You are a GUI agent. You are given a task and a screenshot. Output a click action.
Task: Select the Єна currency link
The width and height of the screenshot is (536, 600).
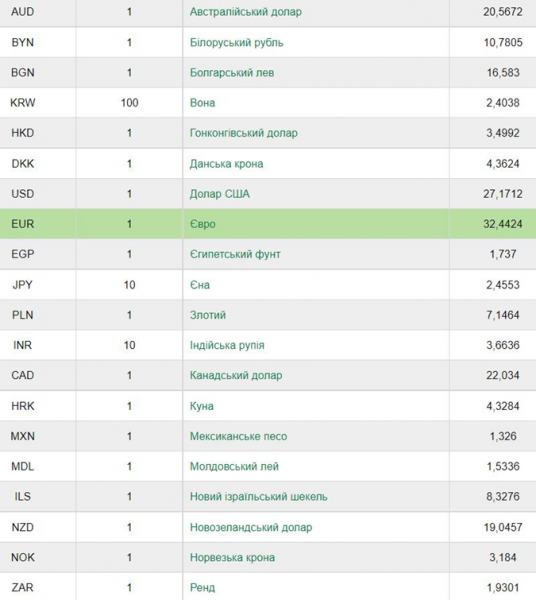[x=200, y=285]
